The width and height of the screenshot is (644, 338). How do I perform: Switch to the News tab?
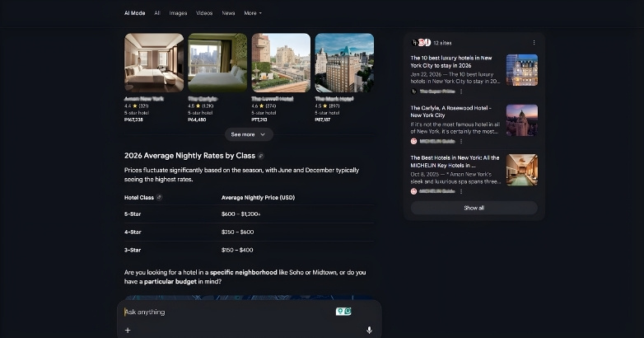tap(228, 13)
